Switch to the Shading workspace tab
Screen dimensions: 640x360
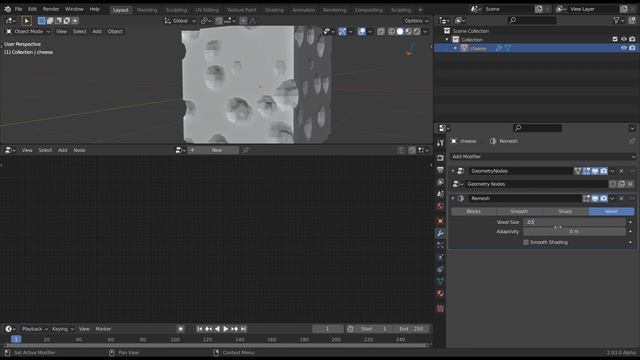pyautogui.click(x=274, y=10)
